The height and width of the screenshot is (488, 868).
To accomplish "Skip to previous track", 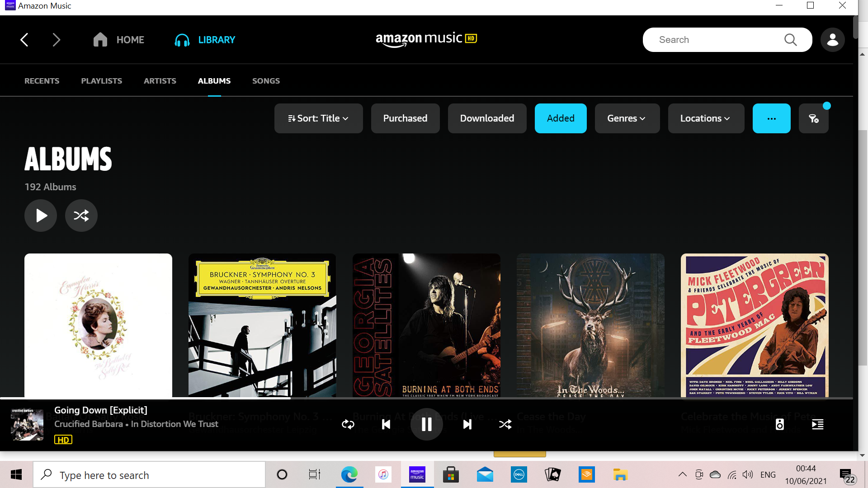I will click(x=386, y=424).
